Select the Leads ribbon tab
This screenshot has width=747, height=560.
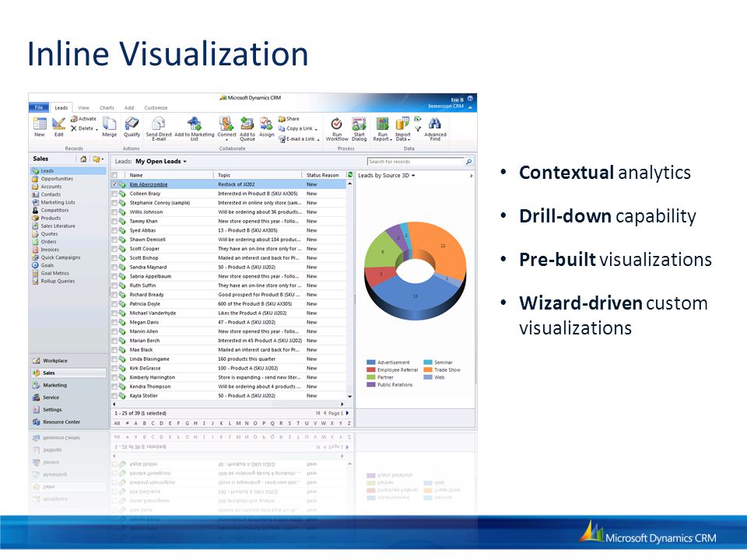point(61,107)
